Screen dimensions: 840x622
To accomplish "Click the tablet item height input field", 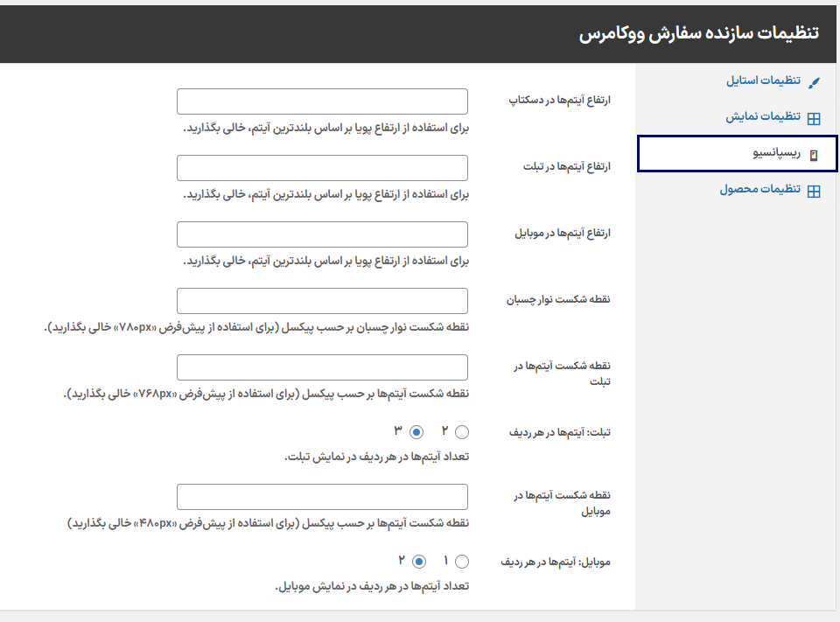I will coord(322,167).
